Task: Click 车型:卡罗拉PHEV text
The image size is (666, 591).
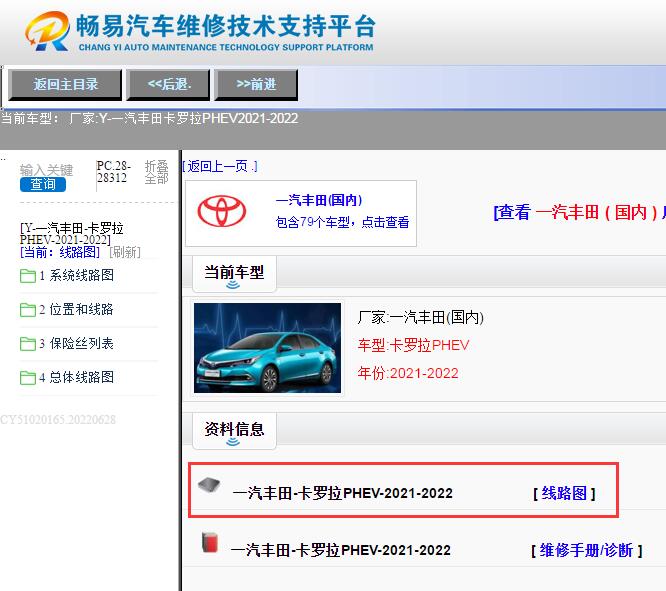Action: [x=413, y=345]
